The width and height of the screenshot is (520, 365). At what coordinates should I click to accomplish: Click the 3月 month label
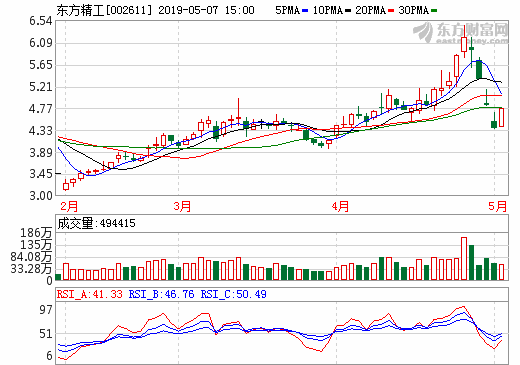182,206
